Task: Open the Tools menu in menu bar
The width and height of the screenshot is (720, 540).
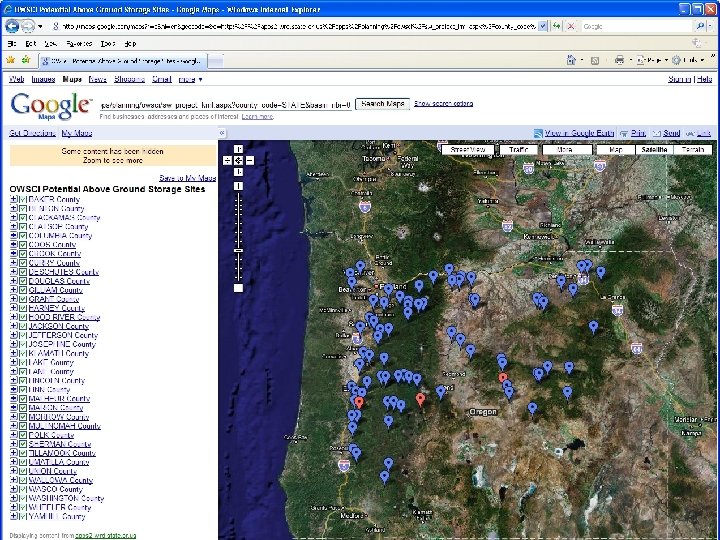Action: click(108, 44)
